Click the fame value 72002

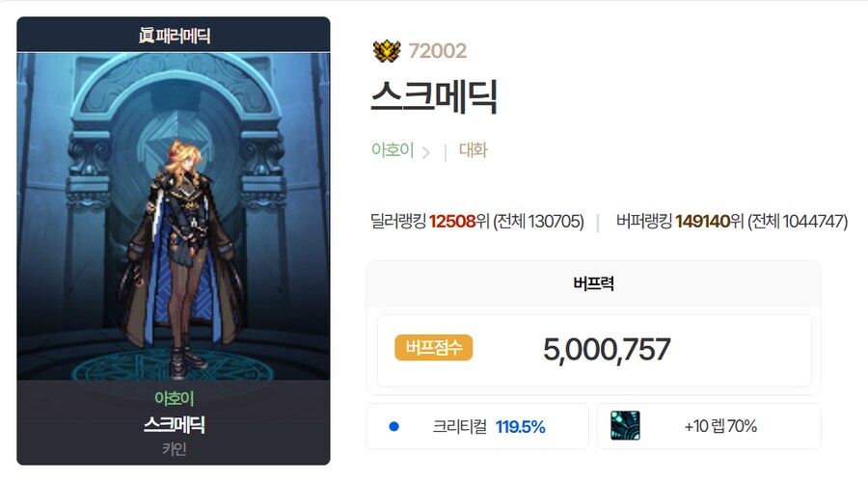pyautogui.click(x=437, y=51)
